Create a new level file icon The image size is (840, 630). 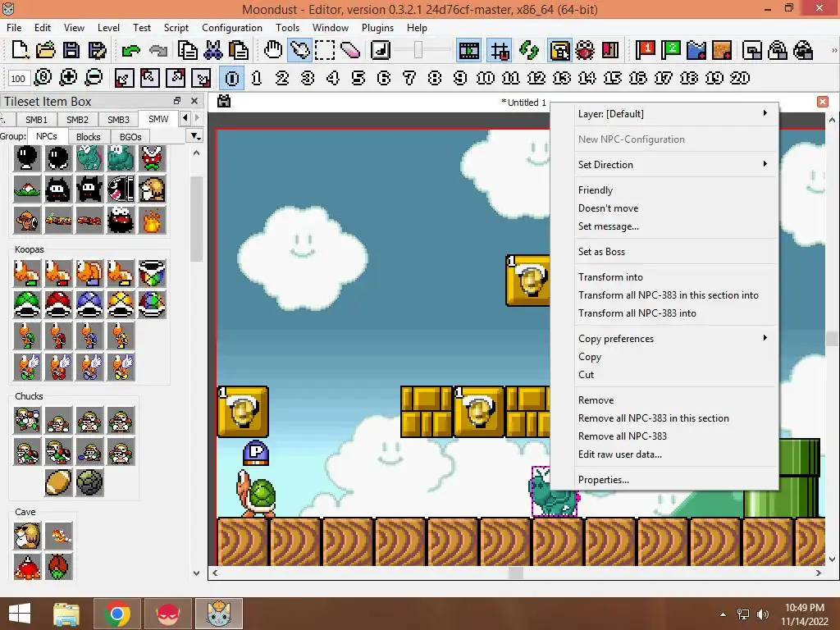point(20,50)
